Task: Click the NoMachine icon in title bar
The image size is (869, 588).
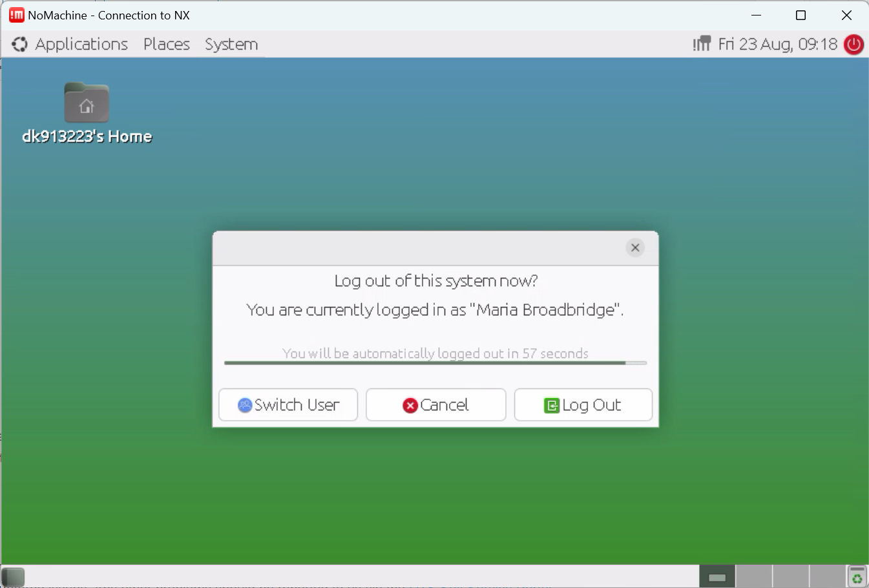Action: 16,14
